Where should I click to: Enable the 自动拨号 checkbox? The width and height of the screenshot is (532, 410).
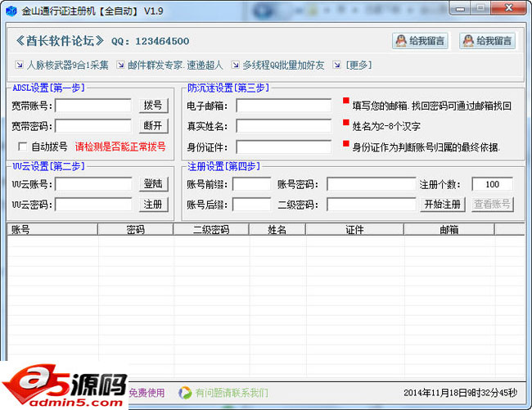(22, 146)
